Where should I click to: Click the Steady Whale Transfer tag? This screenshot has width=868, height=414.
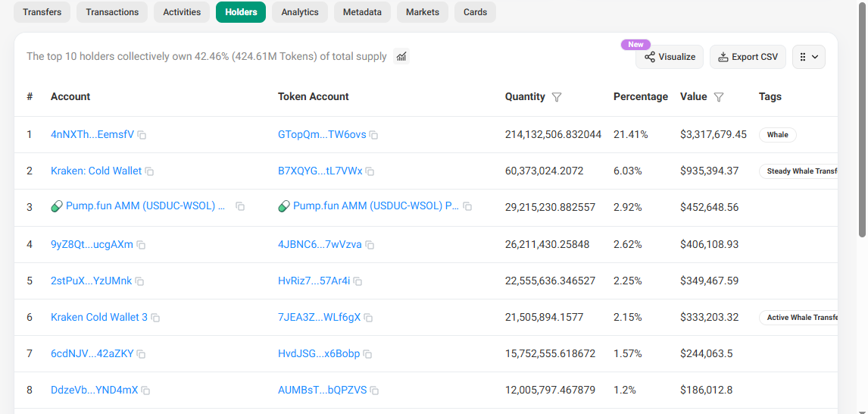[x=798, y=171]
